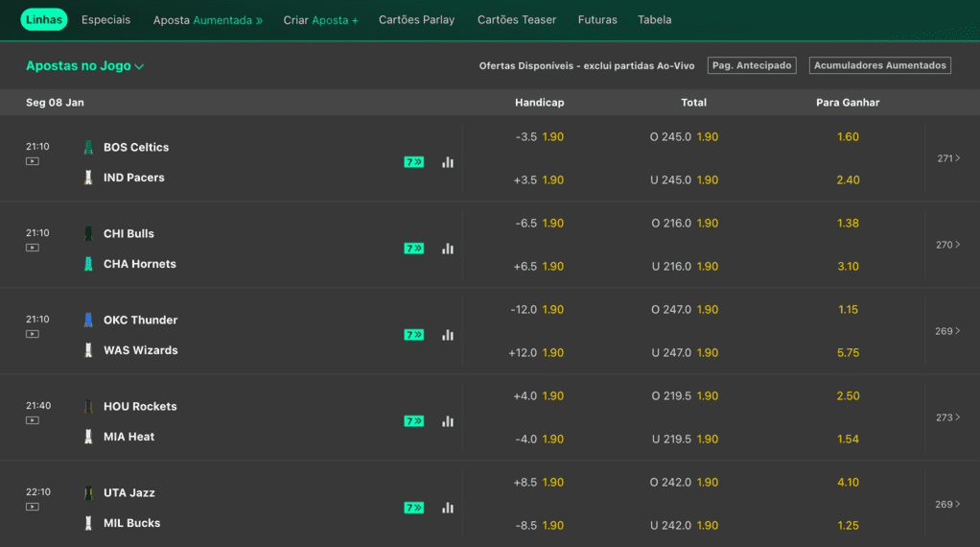Image resolution: width=980 pixels, height=547 pixels.
Task: Select Pacers to win at 2.40
Action: point(848,180)
